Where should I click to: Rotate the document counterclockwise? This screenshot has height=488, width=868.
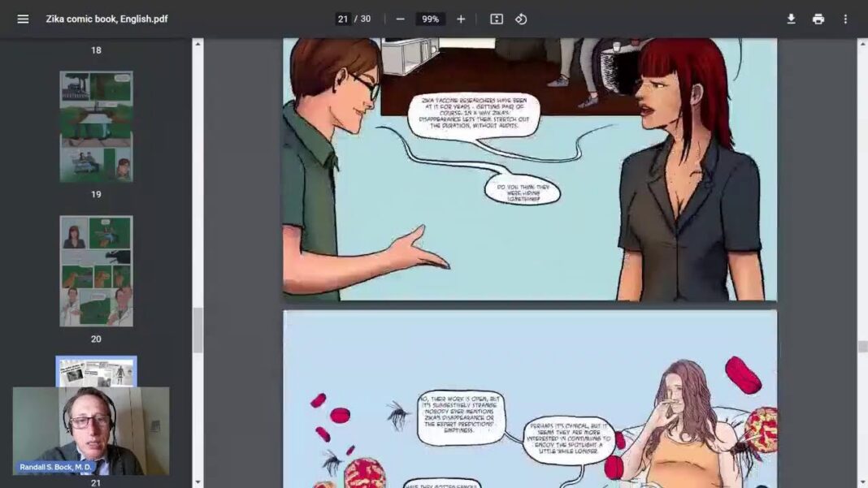click(x=521, y=19)
